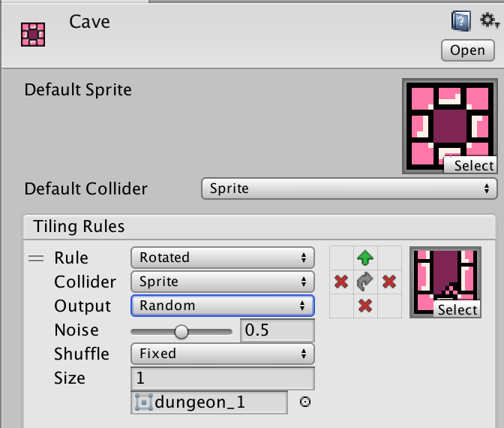The height and width of the screenshot is (428, 504).
Task: Click the sprite icon inside dungeon_1 field
Action: point(143,402)
